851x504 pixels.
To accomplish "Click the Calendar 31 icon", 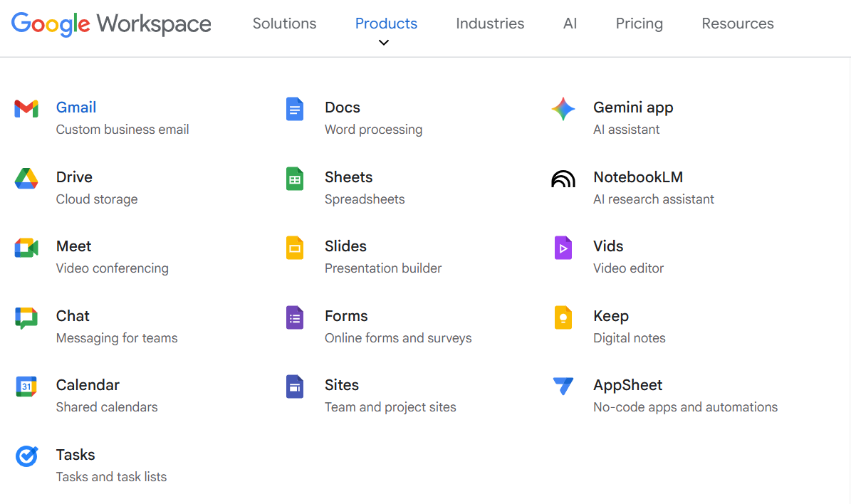I will click(x=26, y=387).
